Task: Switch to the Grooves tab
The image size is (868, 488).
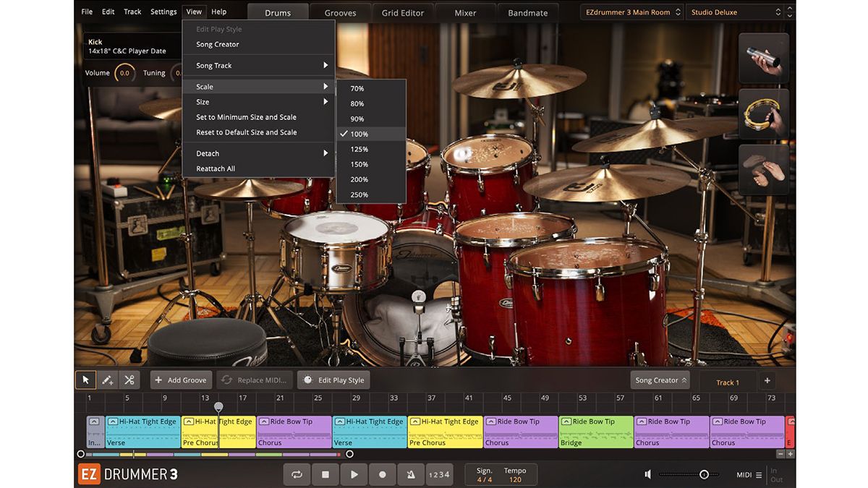Action: [340, 12]
